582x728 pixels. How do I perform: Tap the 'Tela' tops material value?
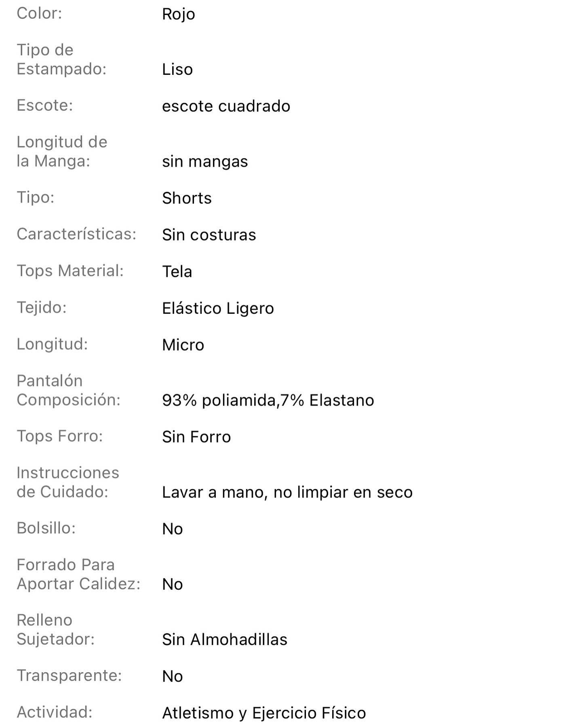(177, 271)
